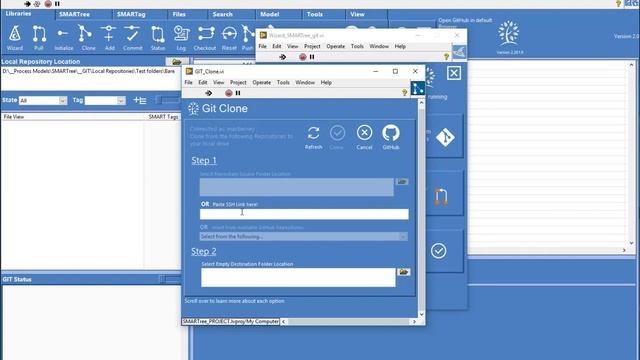
Task: Click Run Continuously in main window toolbar
Action: pos(37,4)
